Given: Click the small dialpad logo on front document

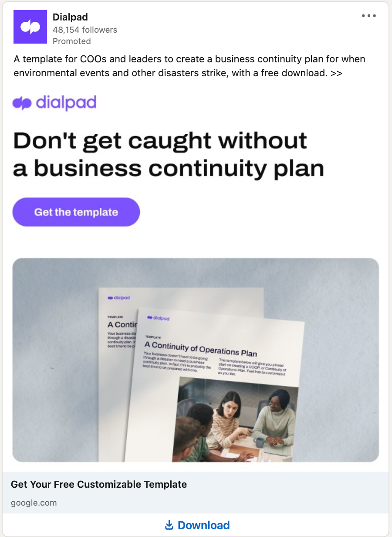Looking at the screenshot, I should [x=158, y=318].
